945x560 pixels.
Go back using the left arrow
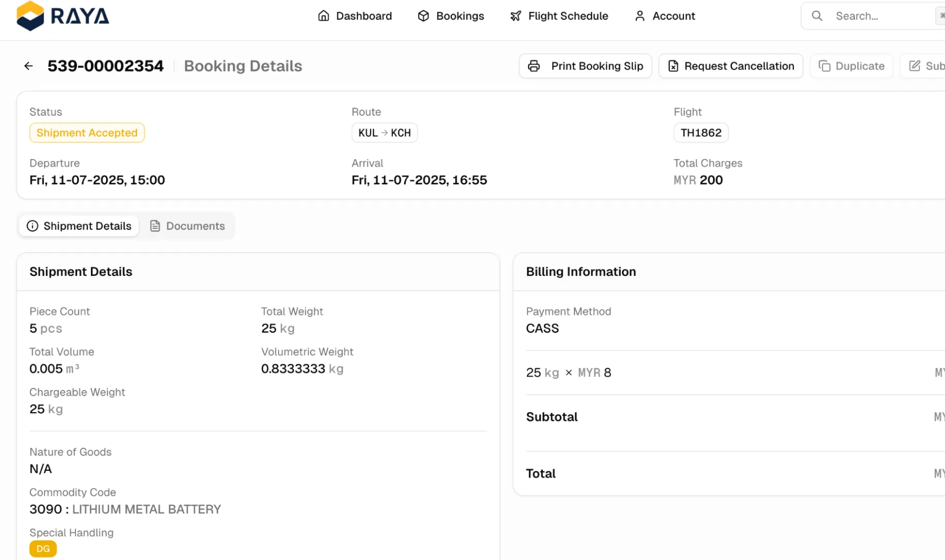click(28, 66)
